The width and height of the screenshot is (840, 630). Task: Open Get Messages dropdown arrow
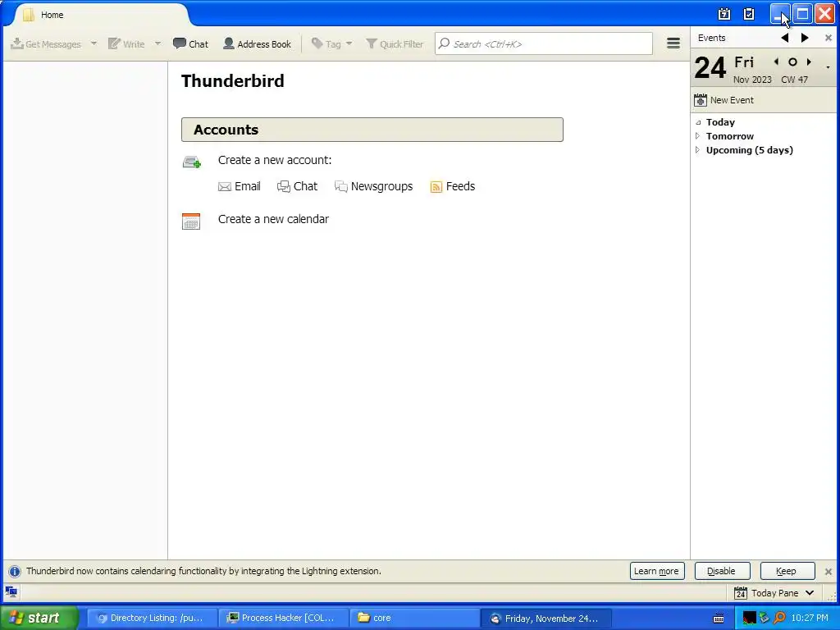[x=94, y=43]
